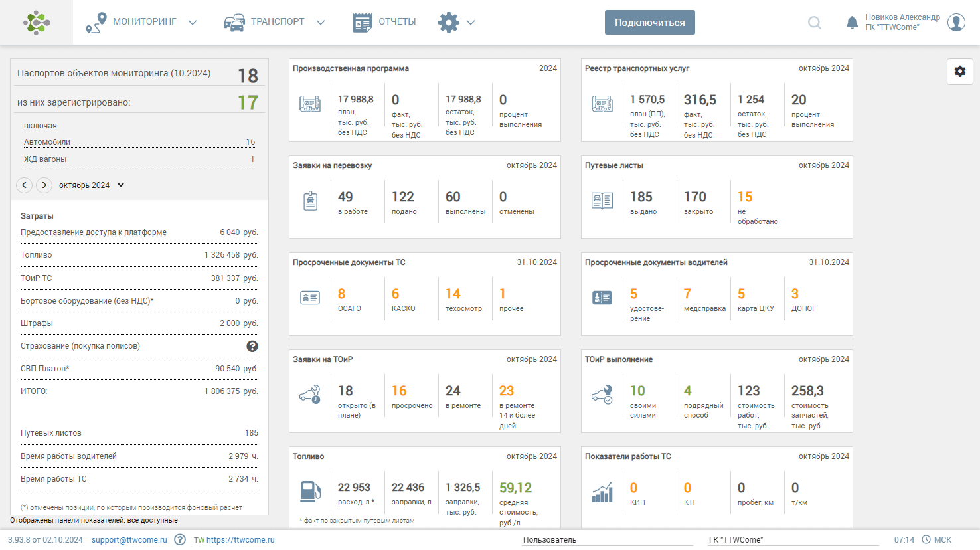
Task: Go to next month arrow
Action: point(44,185)
